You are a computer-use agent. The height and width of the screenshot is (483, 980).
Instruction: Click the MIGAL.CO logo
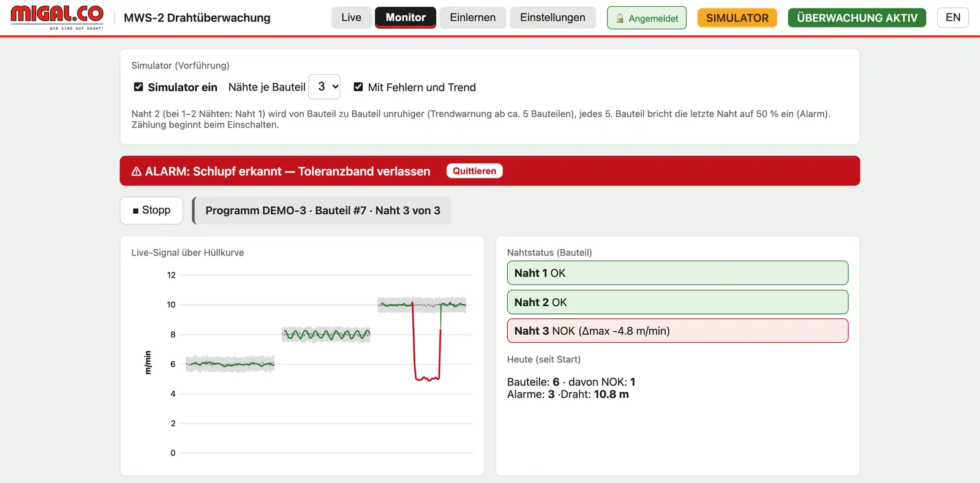coord(57,18)
